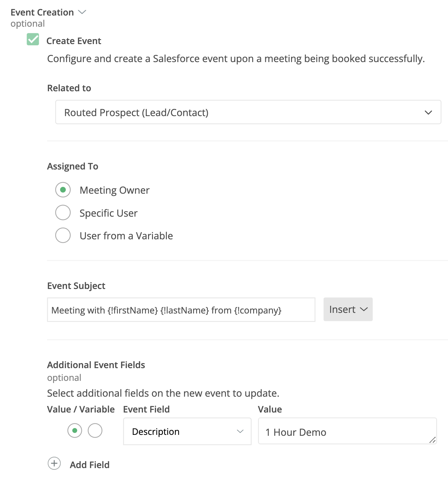This screenshot has height=478, width=448.
Task: Click the Create Event label text
Action: (x=74, y=41)
